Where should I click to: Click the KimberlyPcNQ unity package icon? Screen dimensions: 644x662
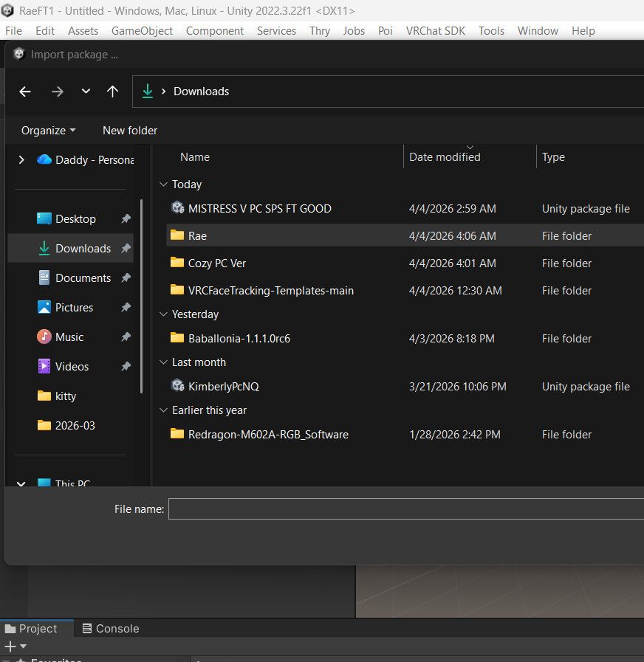coord(178,385)
